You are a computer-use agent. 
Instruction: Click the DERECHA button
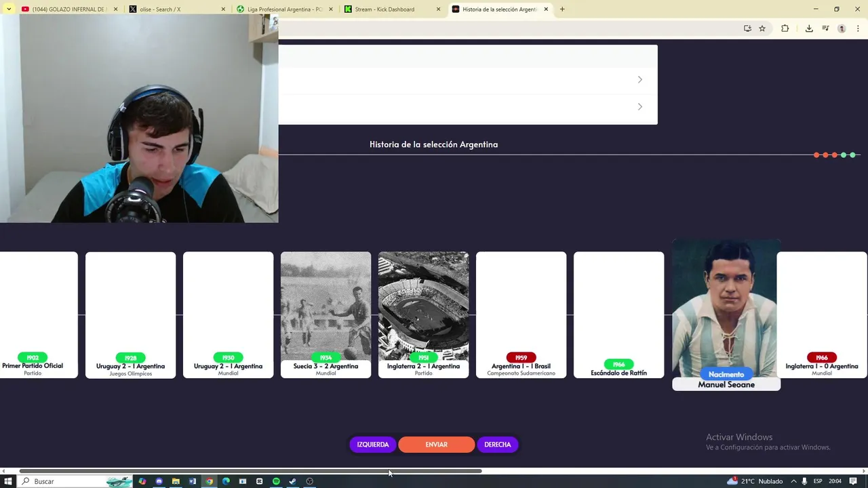[x=497, y=445]
